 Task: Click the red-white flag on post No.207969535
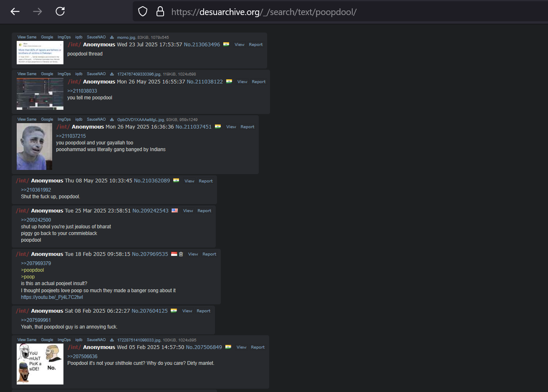[174, 254]
